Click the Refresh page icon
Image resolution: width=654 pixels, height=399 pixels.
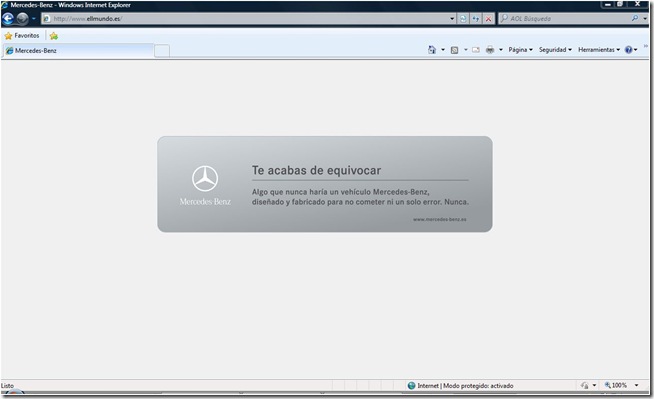[x=475, y=19]
